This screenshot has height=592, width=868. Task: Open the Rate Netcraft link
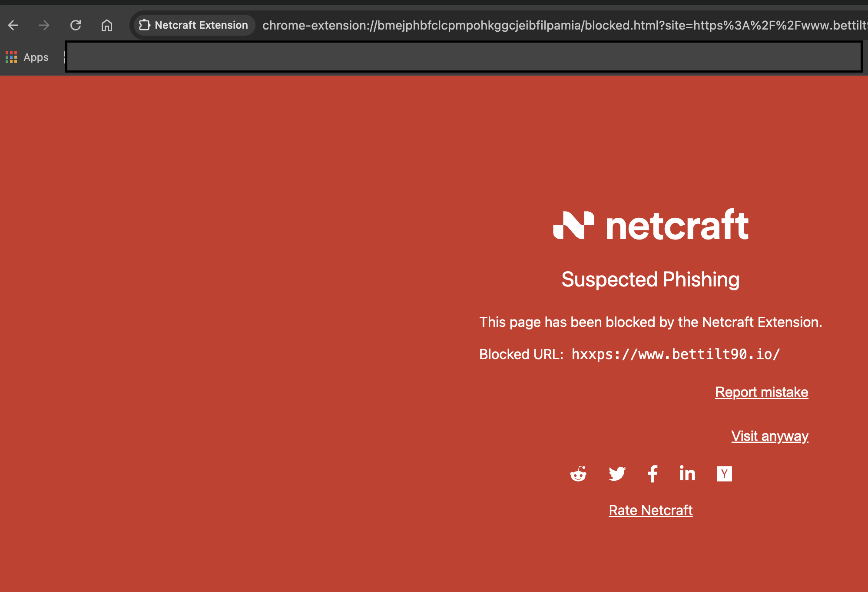point(650,510)
